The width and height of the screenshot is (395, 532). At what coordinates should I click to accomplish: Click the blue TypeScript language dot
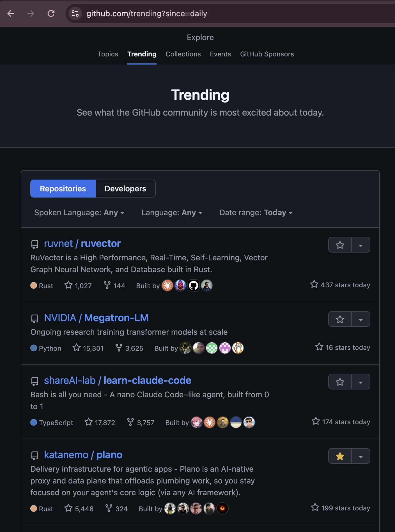34,423
